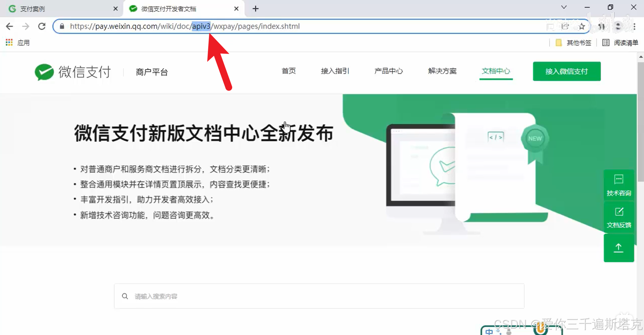The width and height of the screenshot is (644, 335).
Task: Reload the page with the refresh icon
Action: click(42, 26)
